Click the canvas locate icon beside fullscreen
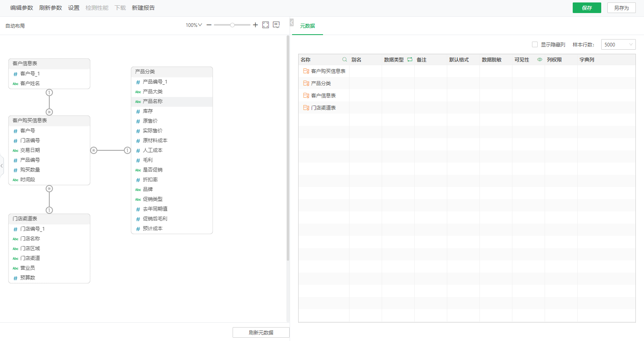Image resolution: width=644 pixels, height=341 pixels. point(276,25)
